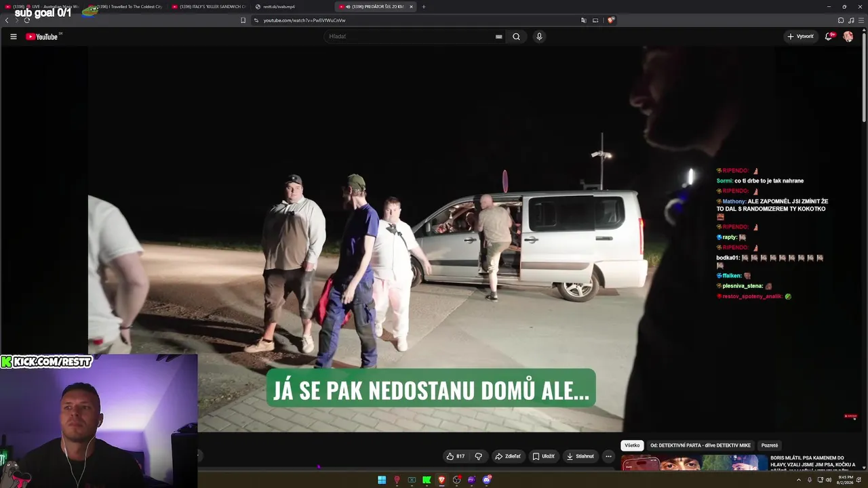Viewport: 868px width, 488px height.
Task: Open the BORIS MLÁTIL PSA recommended video thumbnail
Action: pyautogui.click(x=694, y=462)
